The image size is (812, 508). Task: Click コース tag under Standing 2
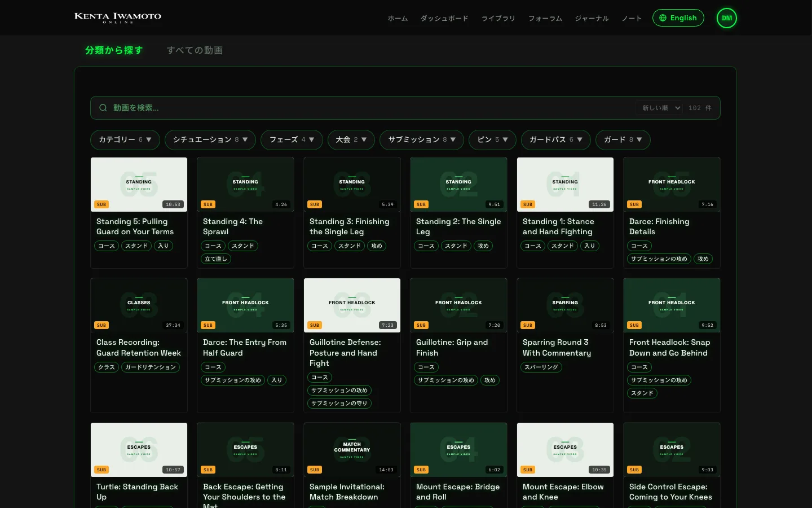426,246
